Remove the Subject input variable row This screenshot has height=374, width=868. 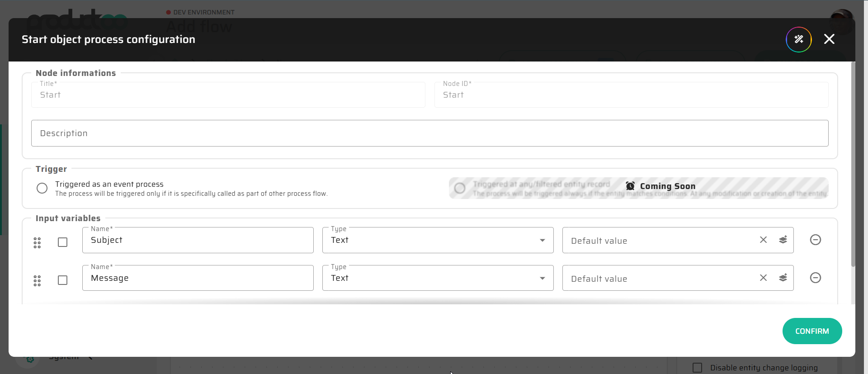click(815, 240)
